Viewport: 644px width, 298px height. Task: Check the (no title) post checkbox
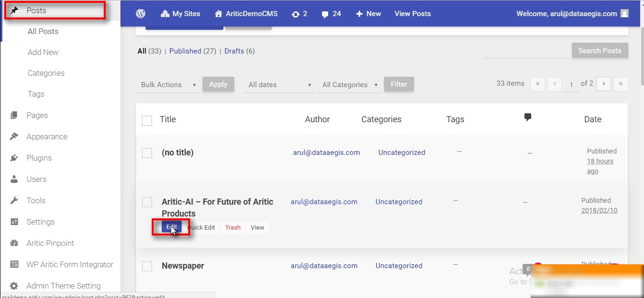(147, 153)
